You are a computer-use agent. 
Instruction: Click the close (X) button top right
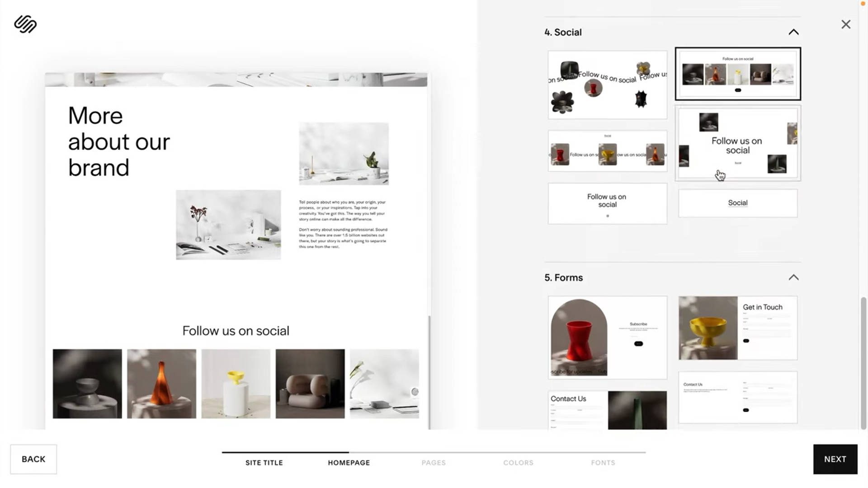click(x=845, y=24)
